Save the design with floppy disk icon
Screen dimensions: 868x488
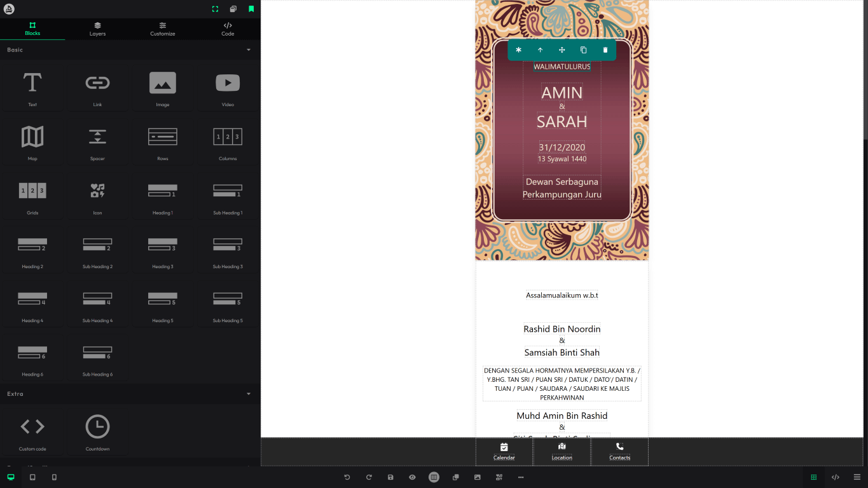click(x=390, y=477)
